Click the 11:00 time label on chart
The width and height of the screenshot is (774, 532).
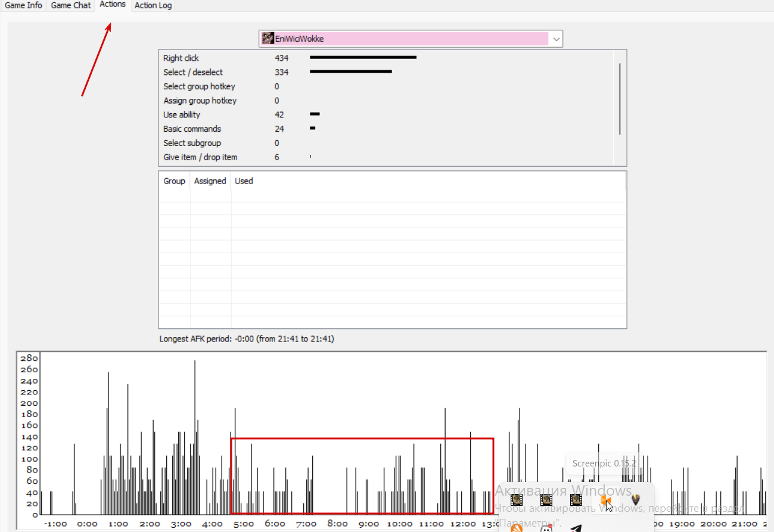coord(431,524)
